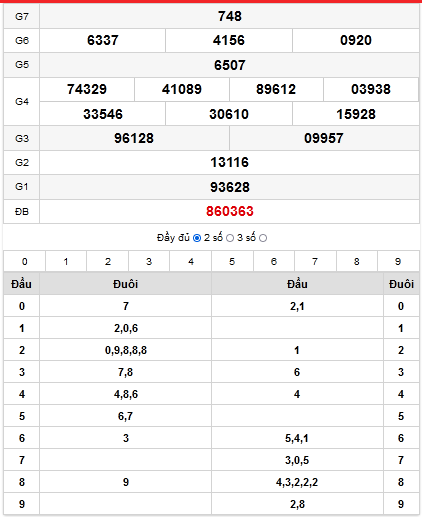Select the Đầy đủ radio button

tap(197, 238)
